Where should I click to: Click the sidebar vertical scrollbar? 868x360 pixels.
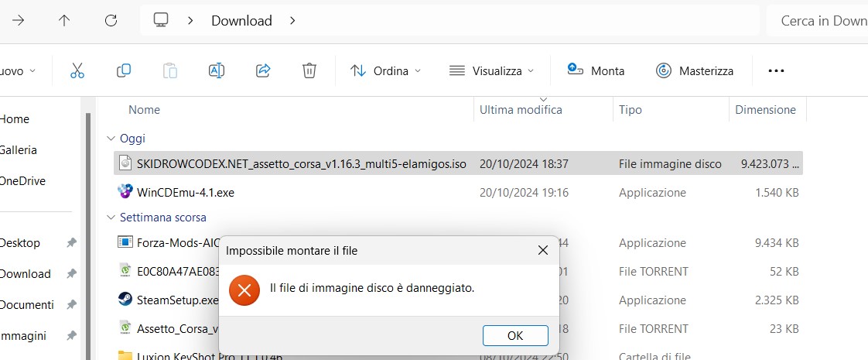(87, 235)
